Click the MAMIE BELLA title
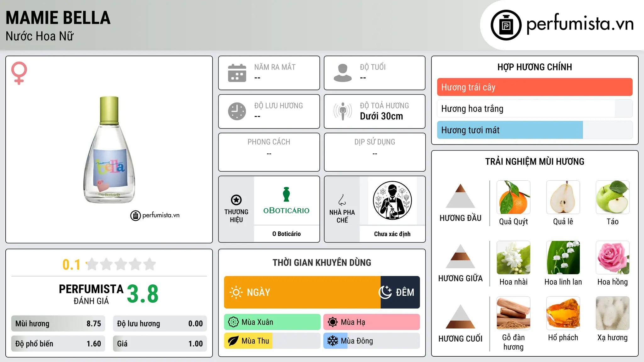This screenshot has width=644, height=362. click(x=58, y=18)
